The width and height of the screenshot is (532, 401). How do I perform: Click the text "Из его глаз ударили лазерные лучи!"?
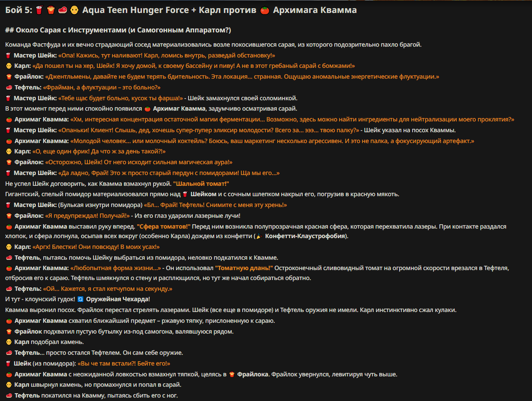click(x=188, y=216)
